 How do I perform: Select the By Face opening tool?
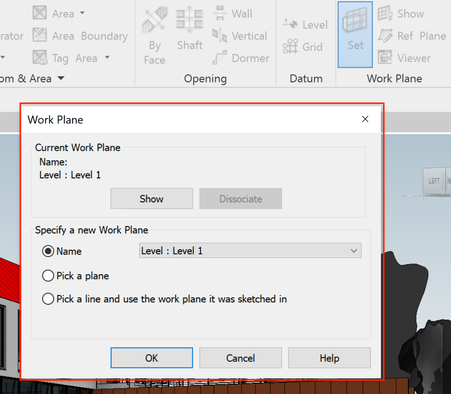pyautogui.click(x=155, y=35)
